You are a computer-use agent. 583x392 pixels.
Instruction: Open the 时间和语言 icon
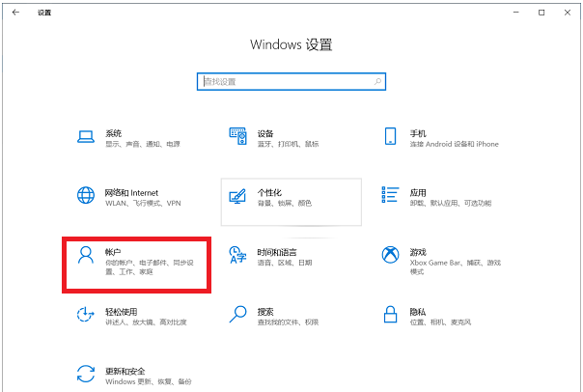click(237, 255)
